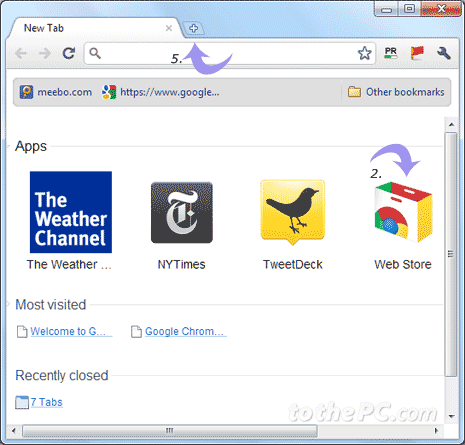Click the red flag extension icon

417,53
